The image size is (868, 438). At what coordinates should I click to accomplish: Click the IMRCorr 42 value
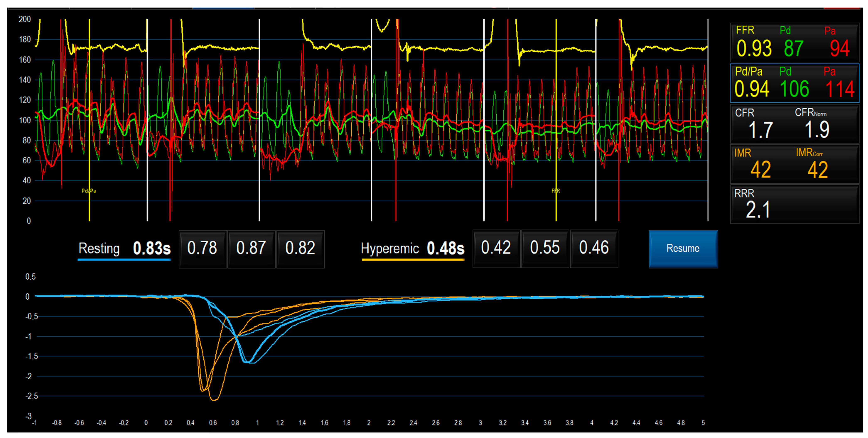(x=818, y=170)
